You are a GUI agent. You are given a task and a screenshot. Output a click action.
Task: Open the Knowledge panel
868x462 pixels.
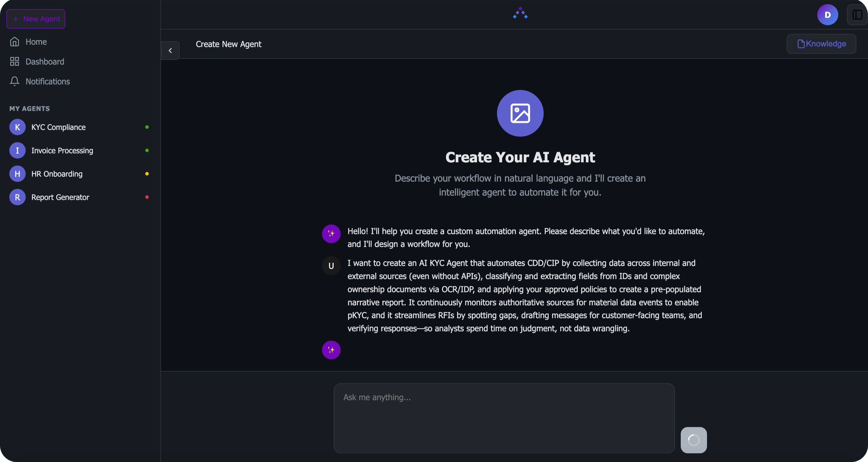(x=821, y=43)
